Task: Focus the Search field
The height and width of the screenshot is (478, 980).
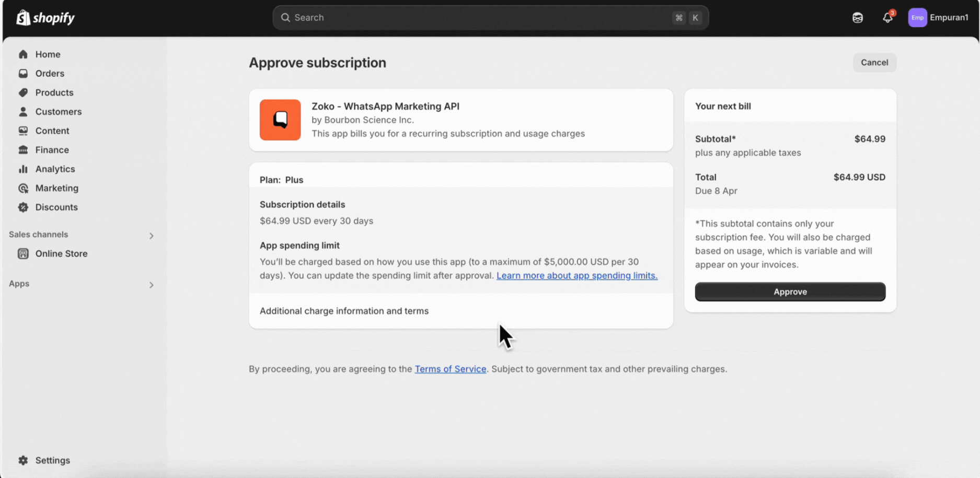Action: tap(490, 18)
